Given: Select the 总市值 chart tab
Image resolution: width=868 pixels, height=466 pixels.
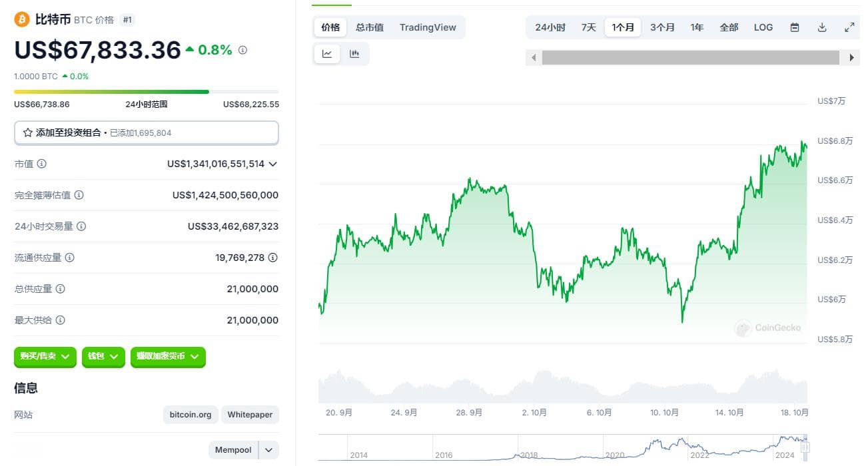Looking at the screenshot, I should coord(370,27).
